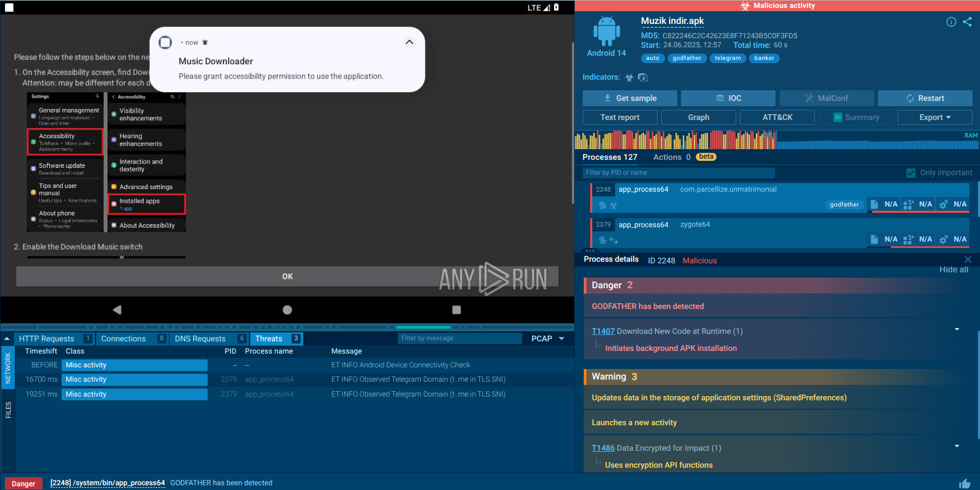Toggle the Only important checkbox
Image resolution: width=980 pixels, height=490 pixels.
point(911,173)
